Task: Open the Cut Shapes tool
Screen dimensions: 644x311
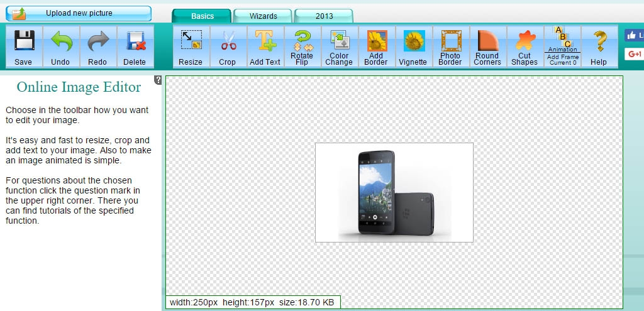Action: pos(525,46)
